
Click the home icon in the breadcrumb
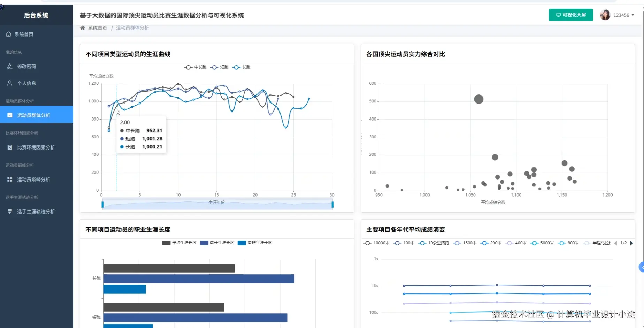tap(83, 28)
